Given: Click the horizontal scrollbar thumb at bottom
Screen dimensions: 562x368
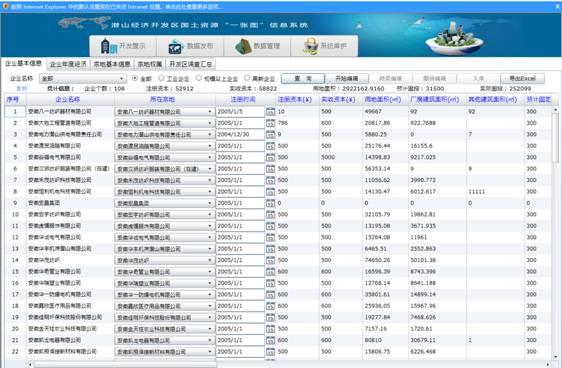Looking at the screenshot, I should [125, 365].
